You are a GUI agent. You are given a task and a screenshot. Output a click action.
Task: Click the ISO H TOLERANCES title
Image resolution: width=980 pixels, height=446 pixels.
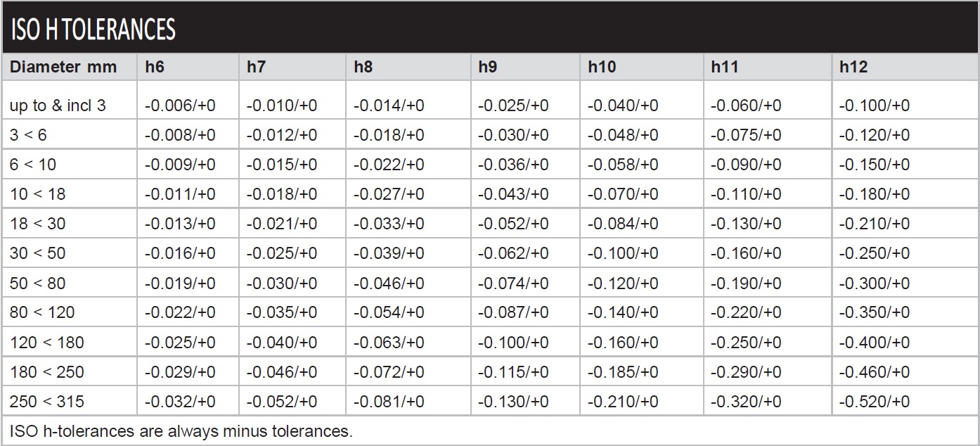tap(93, 30)
